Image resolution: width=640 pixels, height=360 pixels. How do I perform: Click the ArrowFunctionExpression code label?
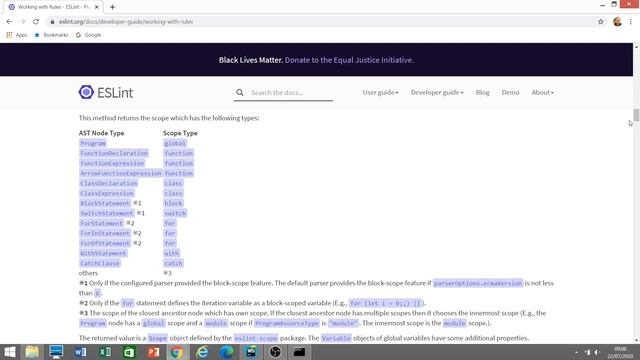(x=121, y=173)
